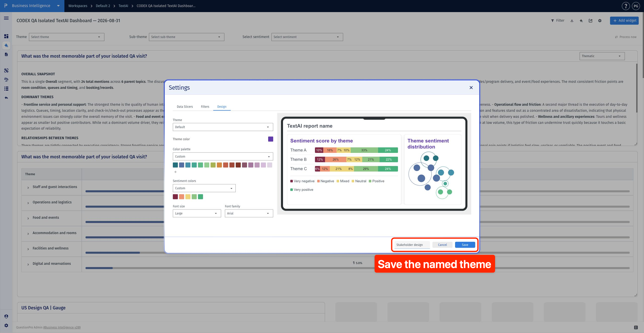Open the dashboards icon in left sidebar

click(x=6, y=36)
